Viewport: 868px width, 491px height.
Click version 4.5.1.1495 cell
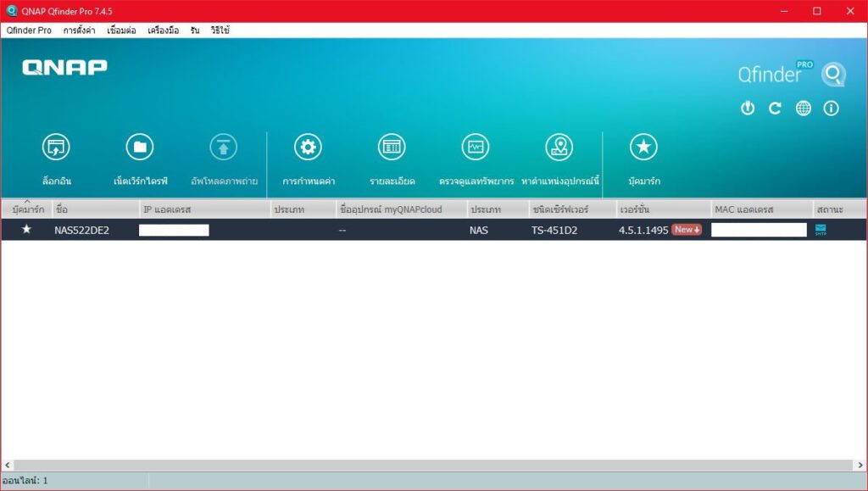[643, 231]
